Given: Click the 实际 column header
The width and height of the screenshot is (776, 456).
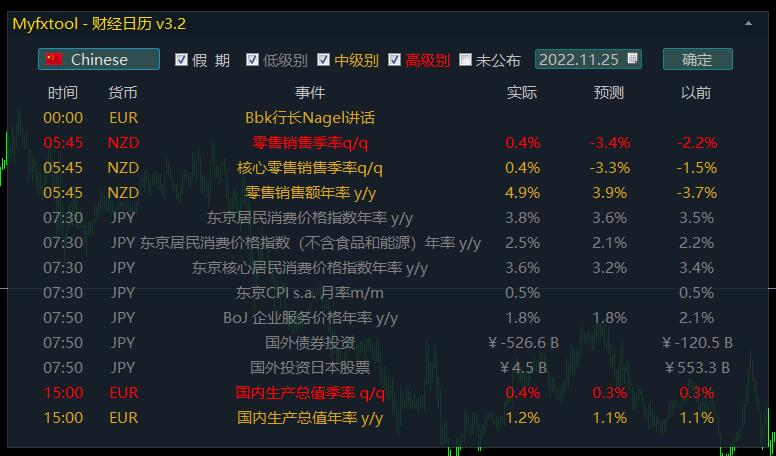Looking at the screenshot, I should tap(522, 93).
